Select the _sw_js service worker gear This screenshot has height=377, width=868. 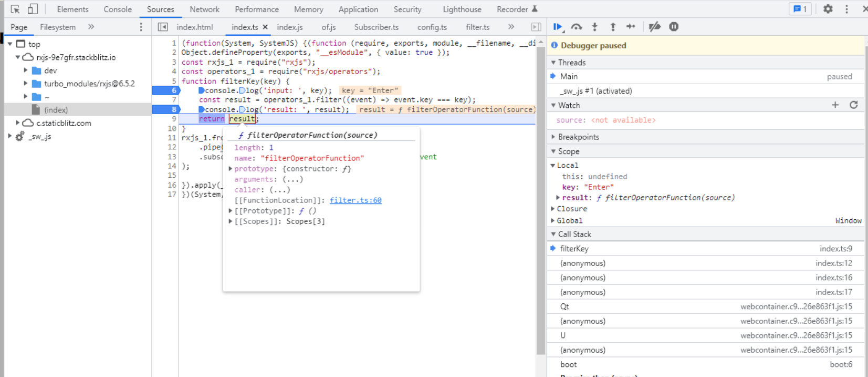click(20, 136)
